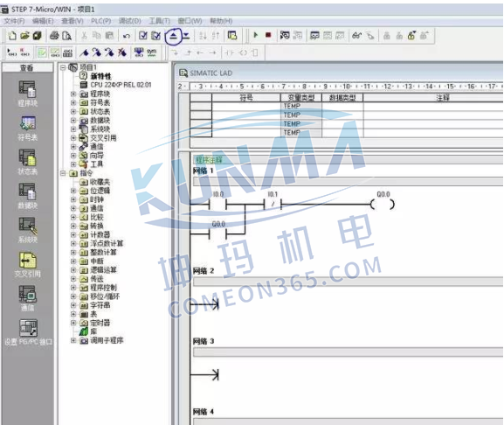Click the green Run PLC button
504x425 pixels.
pos(256,35)
